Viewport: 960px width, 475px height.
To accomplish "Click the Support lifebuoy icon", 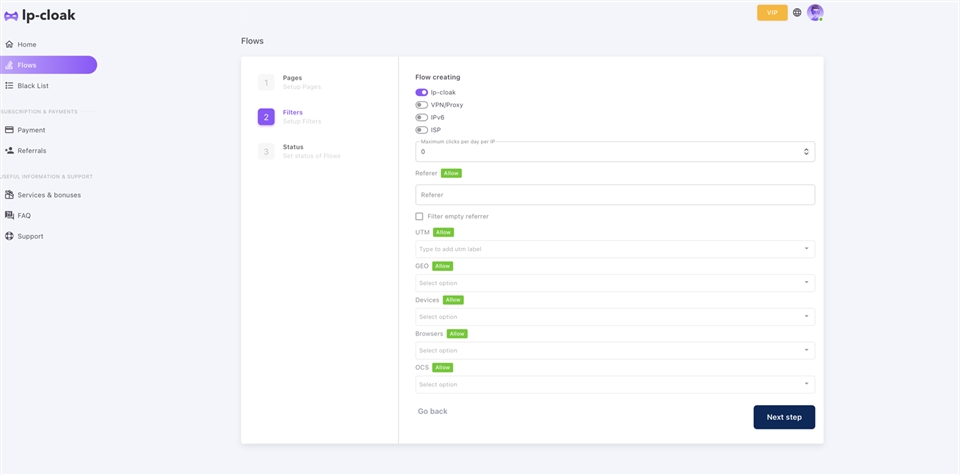I will pos(9,236).
